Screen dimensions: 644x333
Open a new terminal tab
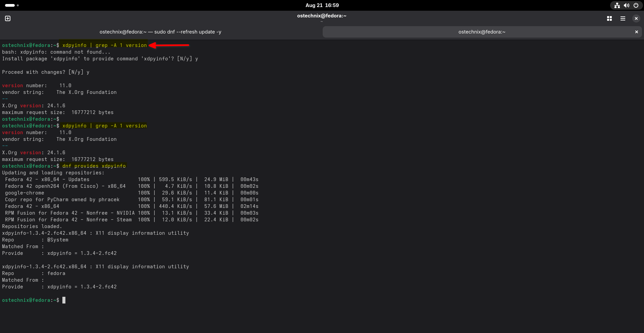pyautogui.click(x=8, y=18)
